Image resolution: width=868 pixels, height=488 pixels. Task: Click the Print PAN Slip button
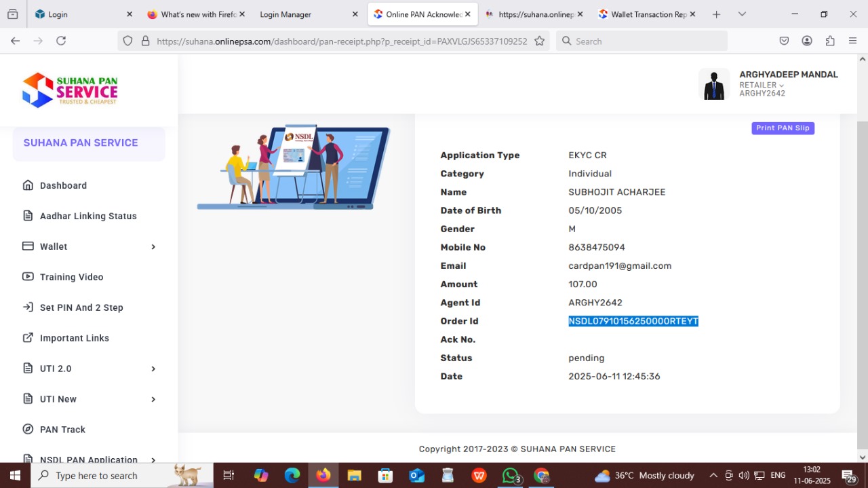coord(783,128)
